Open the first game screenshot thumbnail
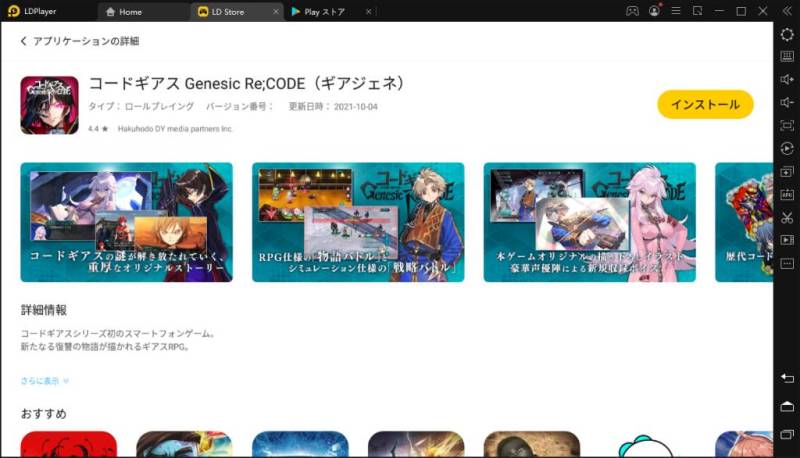Viewport: 800px width, 458px height. [126, 222]
